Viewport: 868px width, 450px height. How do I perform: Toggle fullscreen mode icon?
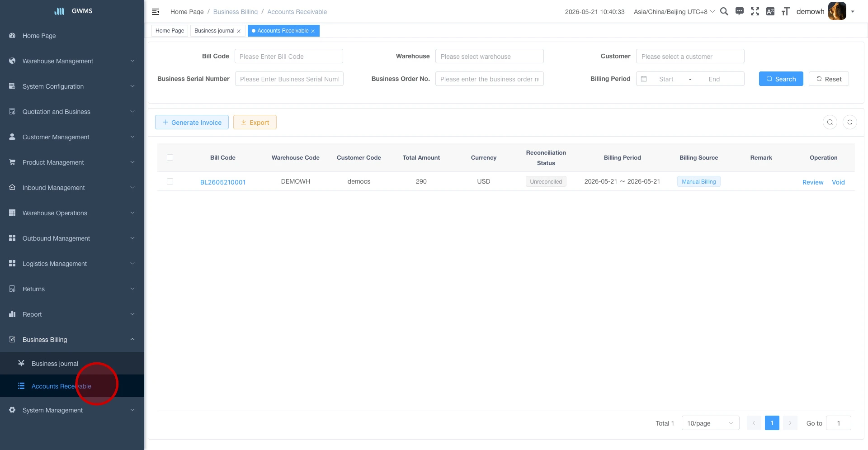pyautogui.click(x=755, y=11)
